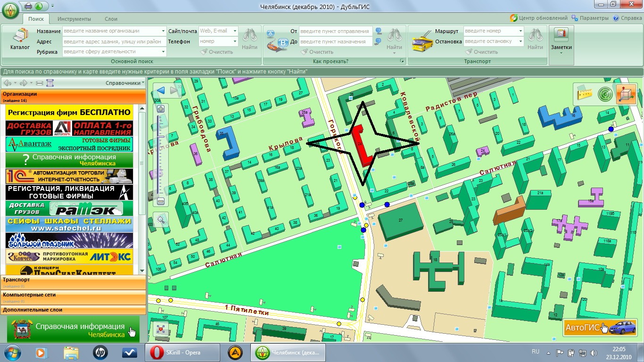Expand the Транспорт panel section
This screenshot has width=644, height=362.
pyautogui.click(x=73, y=282)
